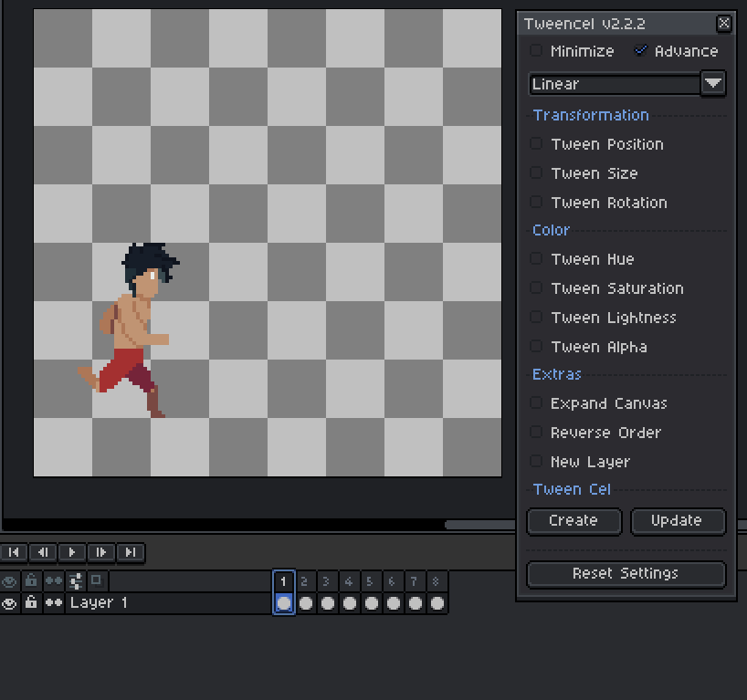Select frame 4 header in timeline

(349, 581)
